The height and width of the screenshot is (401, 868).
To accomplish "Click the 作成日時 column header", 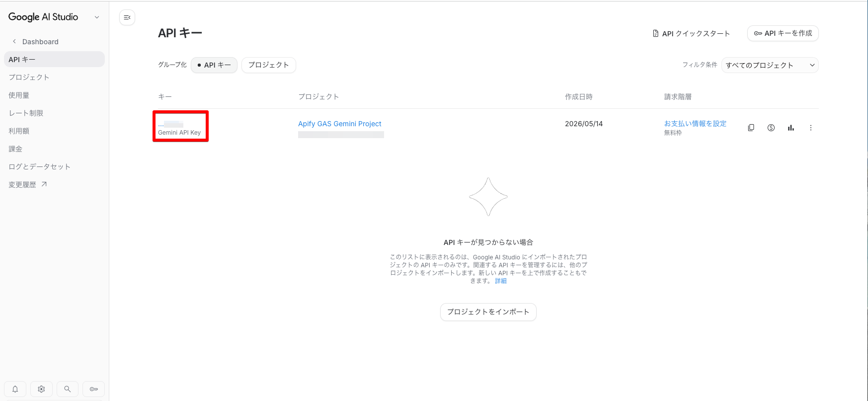I will 579,97.
